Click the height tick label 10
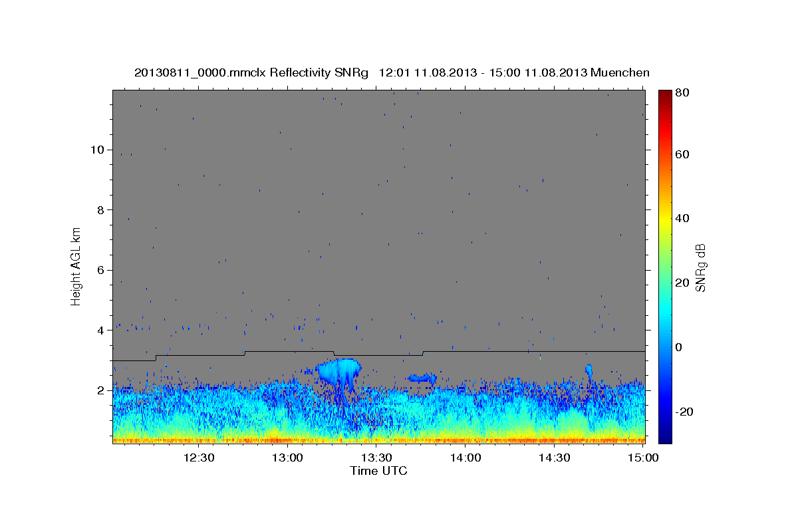798x532 pixels. [97, 150]
